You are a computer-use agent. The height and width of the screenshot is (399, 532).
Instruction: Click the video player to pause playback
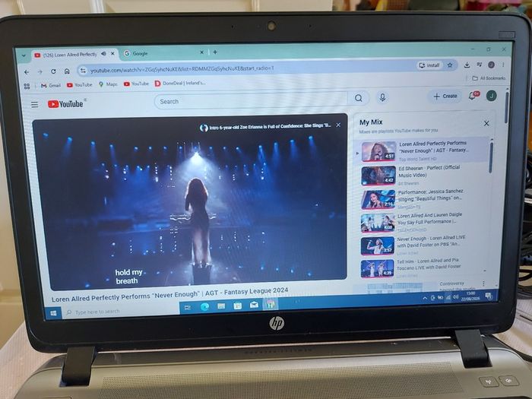190,202
